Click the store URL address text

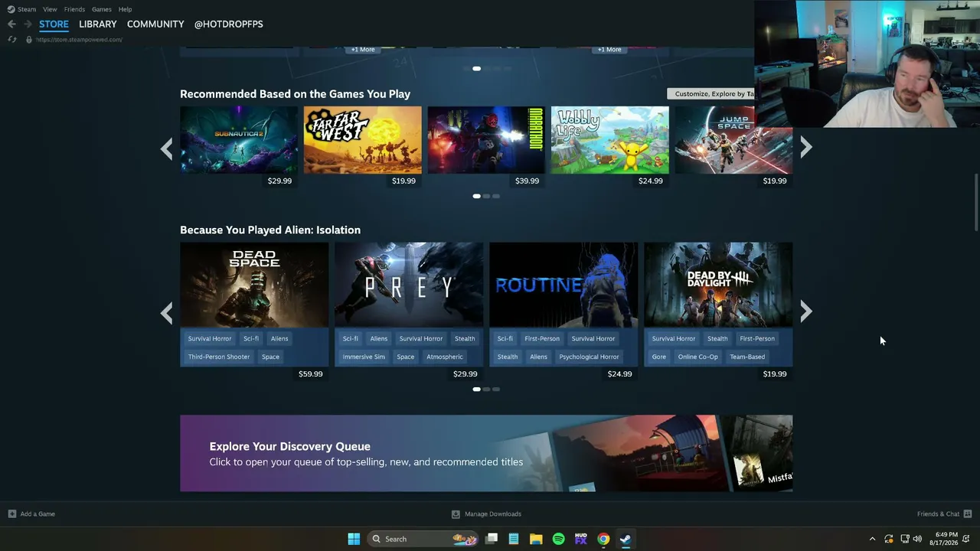79,40
